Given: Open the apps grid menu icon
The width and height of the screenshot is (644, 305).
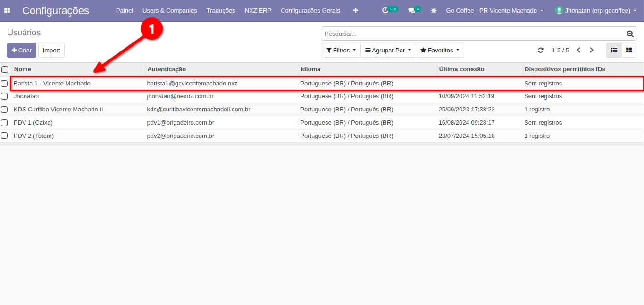Looking at the screenshot, I should pos(7,10).
